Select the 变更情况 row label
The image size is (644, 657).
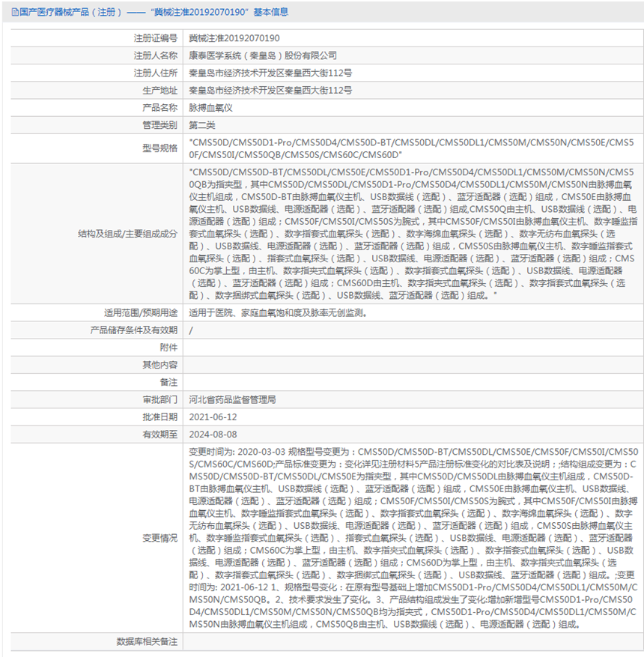click(160, 538)
